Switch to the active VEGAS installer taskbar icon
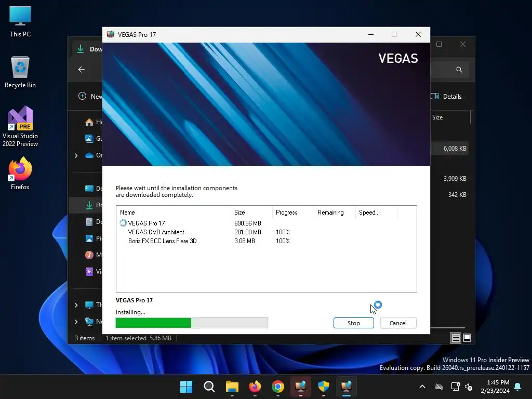 (x=346, y=387)
